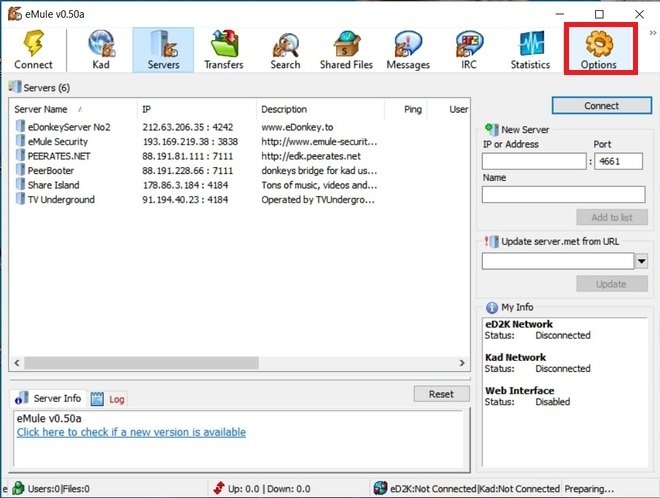Viewport: 660px width, 498px height.
Task: Click the New Server group icon
Action: point(492,129)
